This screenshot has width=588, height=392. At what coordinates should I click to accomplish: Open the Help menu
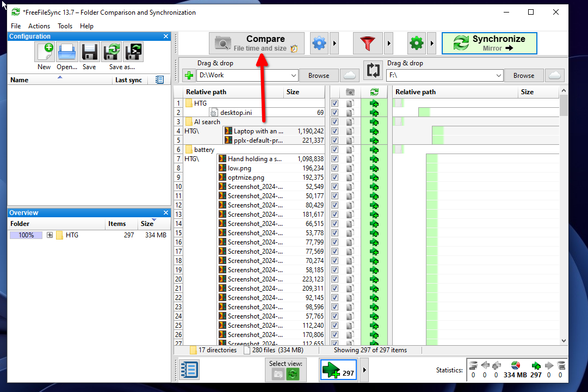point(86,26)
